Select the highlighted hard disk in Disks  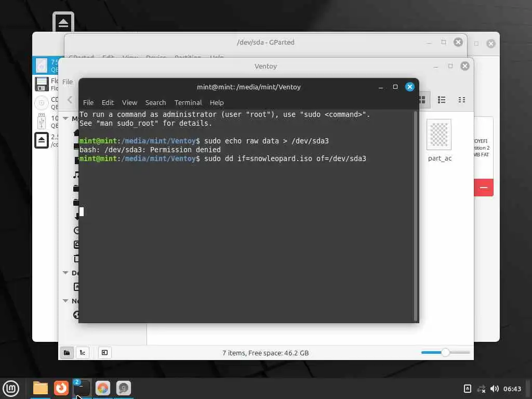[x=46, y=65]
